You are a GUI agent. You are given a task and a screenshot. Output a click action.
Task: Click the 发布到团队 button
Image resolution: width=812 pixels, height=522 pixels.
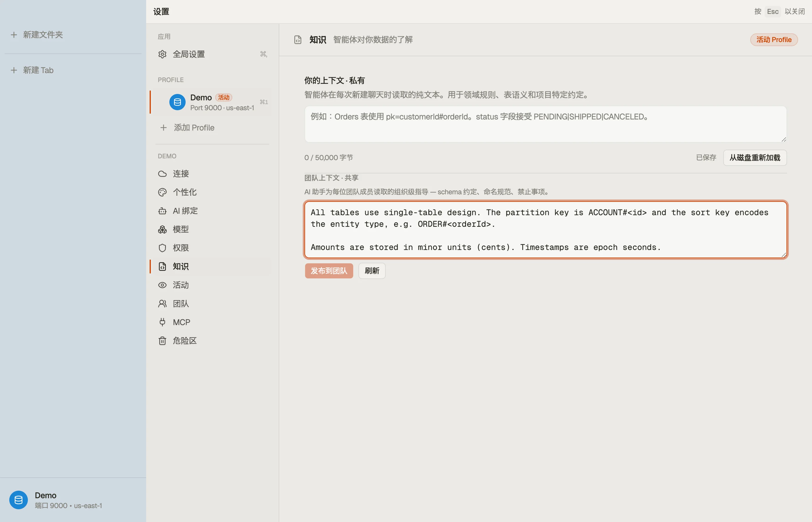point(329,271)
